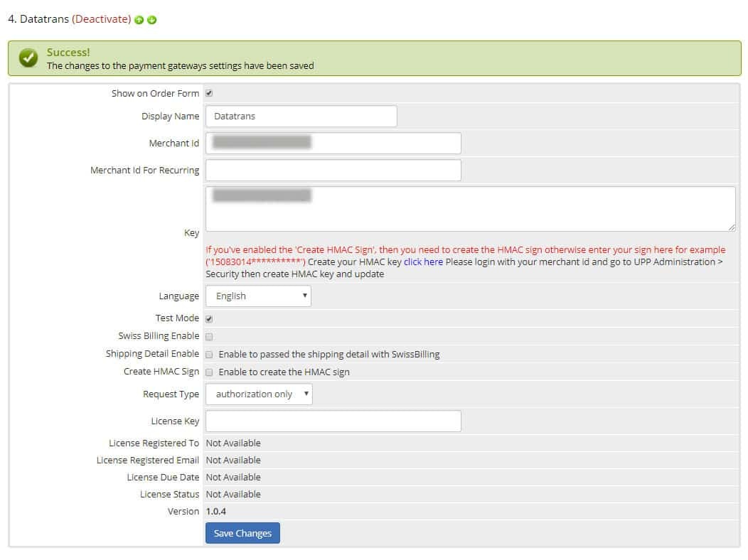Viewport: 748px width, 560px height.
Task: Select 'Not Available' beside License Registered To
Action: tap(233, 443)
